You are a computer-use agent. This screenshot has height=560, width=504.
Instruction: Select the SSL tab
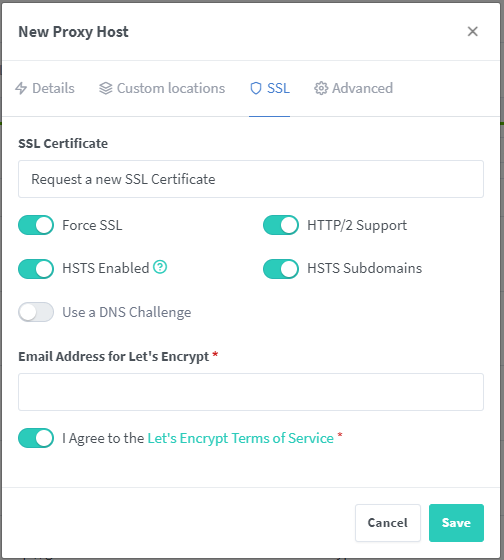click(270, 88)
